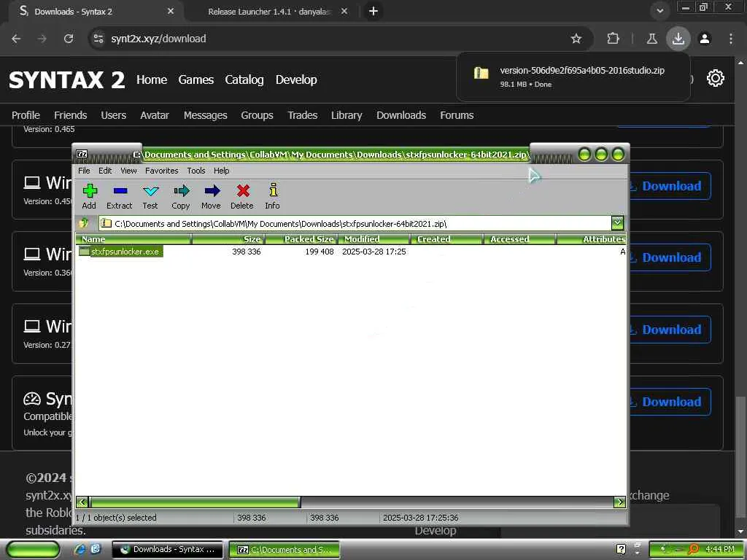
Task: Go to the Syntax Home page
Action: pos(152,79)
